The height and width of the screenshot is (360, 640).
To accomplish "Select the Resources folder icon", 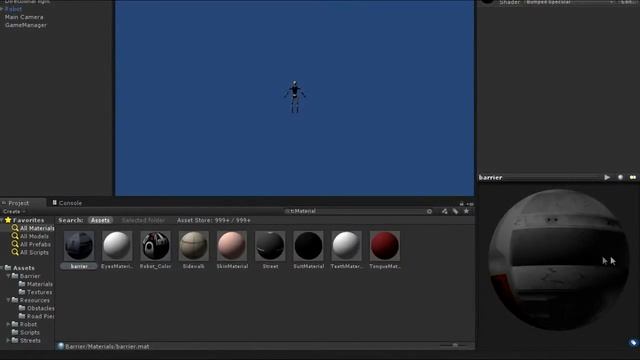I will click(x=15, y=300).
